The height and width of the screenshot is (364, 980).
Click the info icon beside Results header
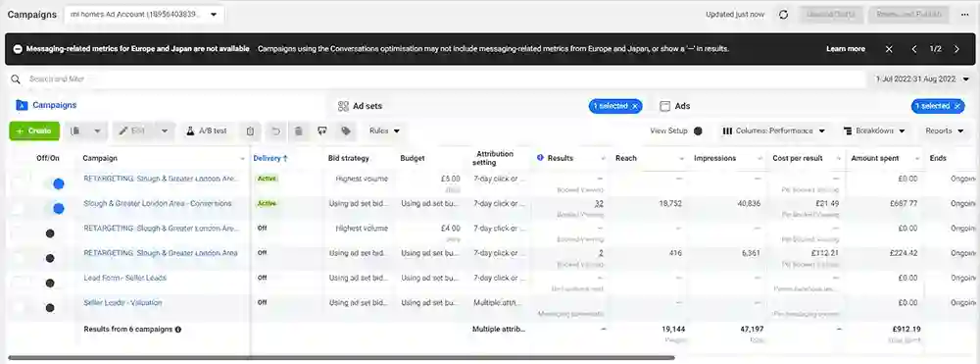(x=541, y=158)
